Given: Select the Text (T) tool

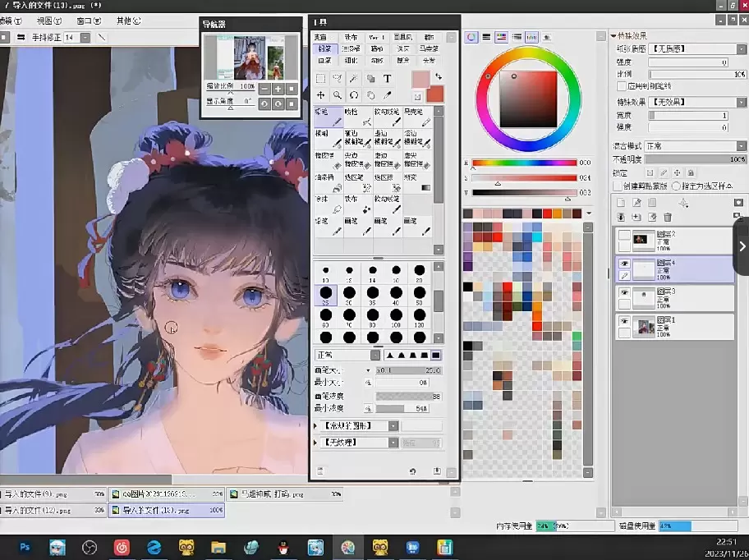Looking at the screenshot, I should (x=388, y=79).
